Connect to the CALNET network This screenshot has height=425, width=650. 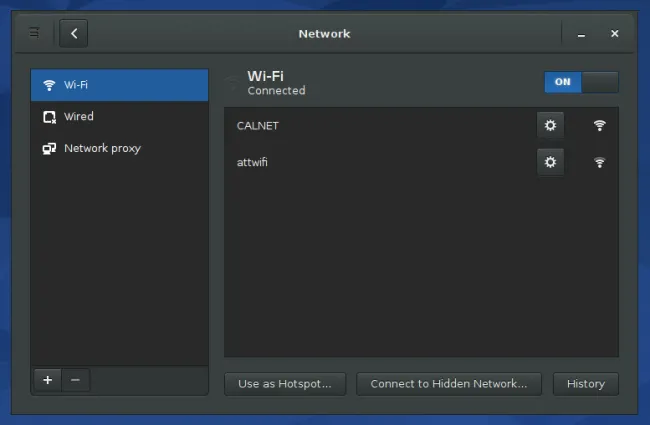click(421, 126)
